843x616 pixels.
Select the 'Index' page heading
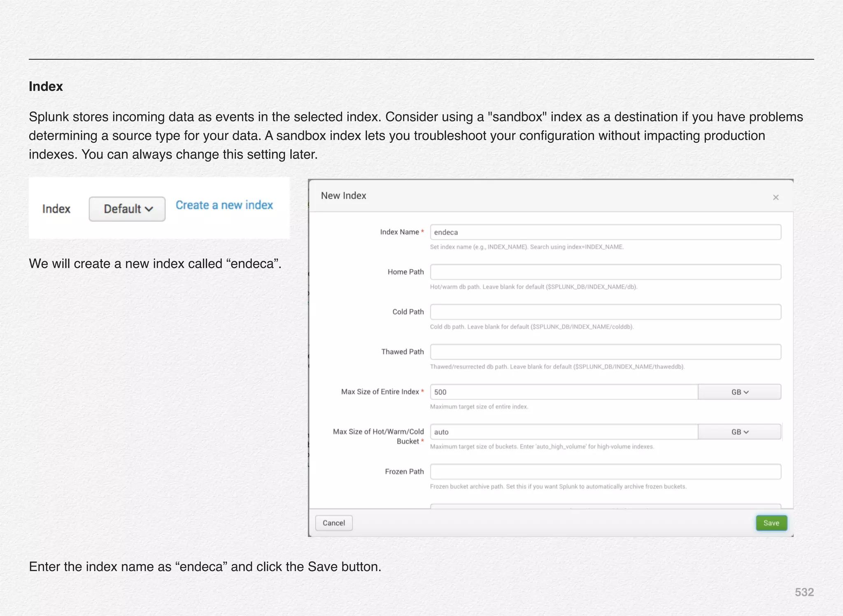click(x=46, y=86)
